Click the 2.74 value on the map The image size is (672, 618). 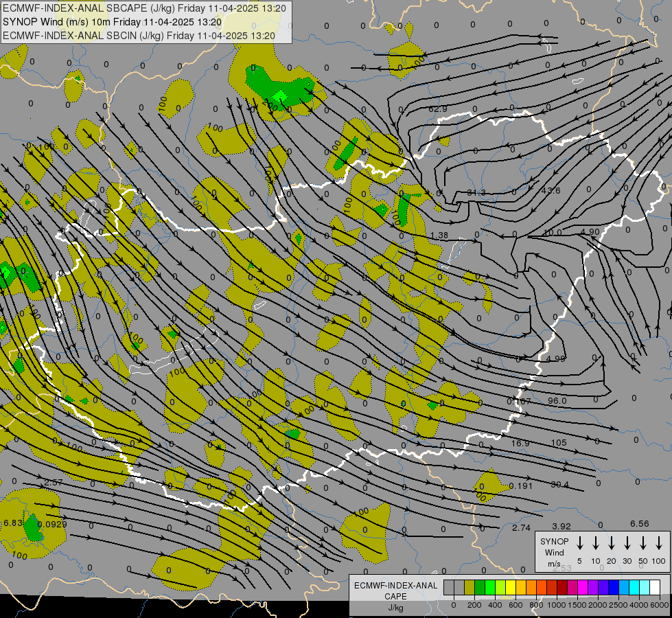521,527
